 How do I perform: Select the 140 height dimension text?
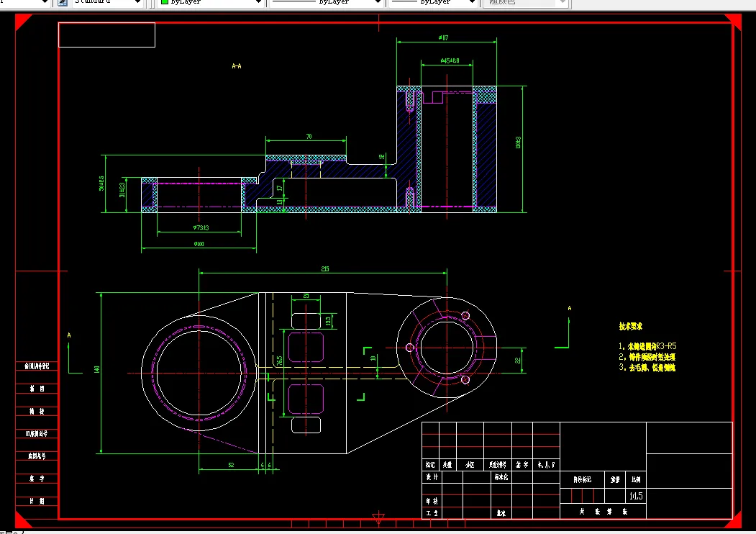97,369
